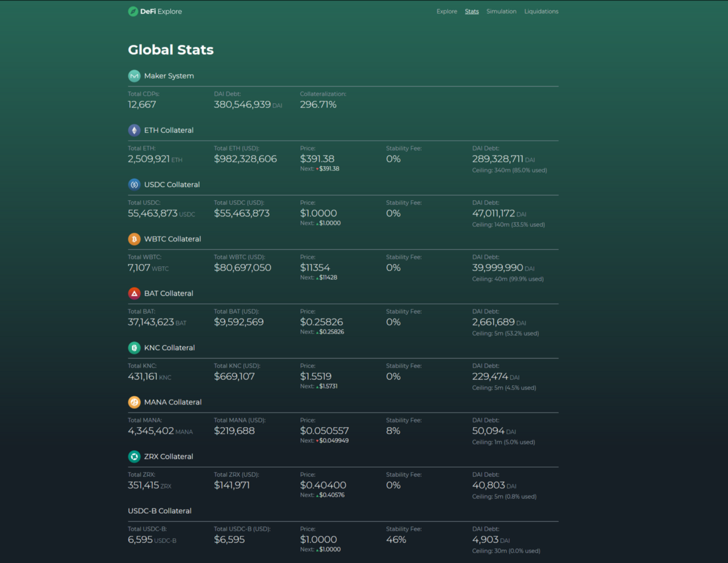Click the Maker System section title

pos(169,76)
